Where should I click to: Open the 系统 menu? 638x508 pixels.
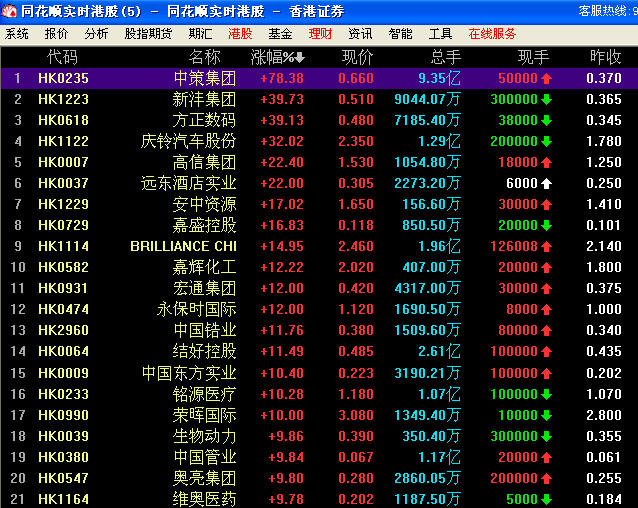[x=17, y=33]
